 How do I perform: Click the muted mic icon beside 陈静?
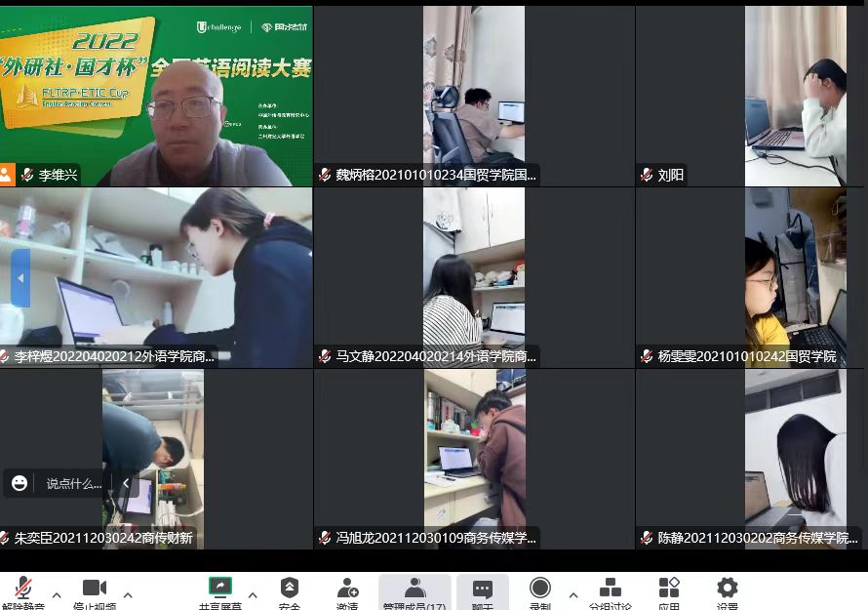(x=646, y=538)
